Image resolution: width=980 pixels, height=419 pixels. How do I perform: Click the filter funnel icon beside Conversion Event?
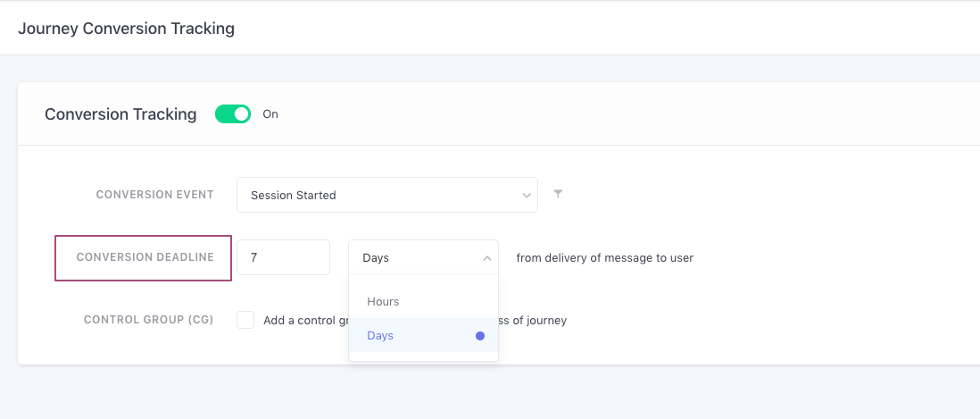pyautogui.click(x=558, y=194)
